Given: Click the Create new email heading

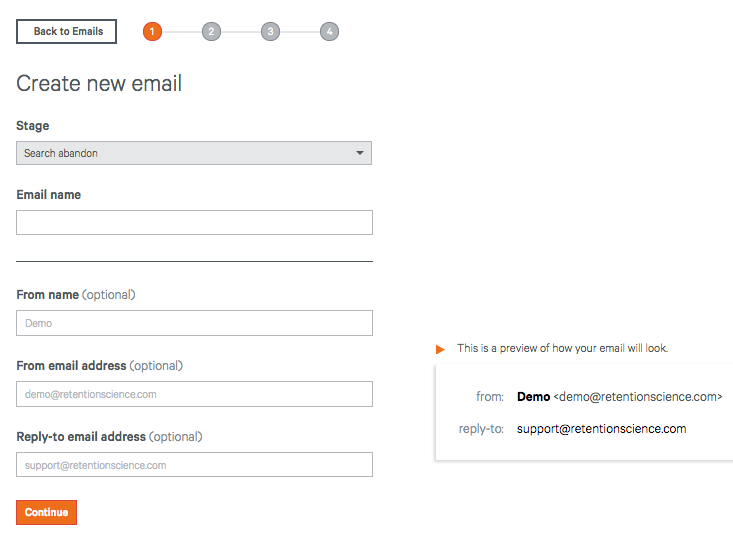Looking at the screenshot, I should [99, 84].
